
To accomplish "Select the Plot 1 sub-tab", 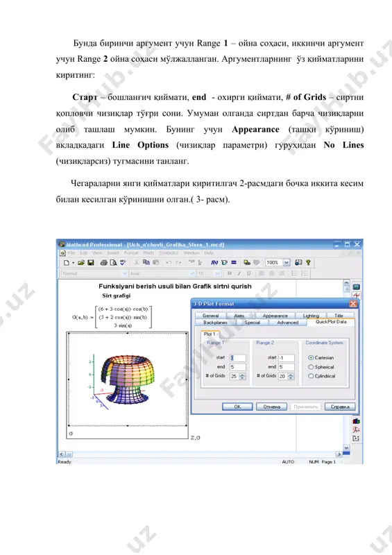I will [210, 334].
